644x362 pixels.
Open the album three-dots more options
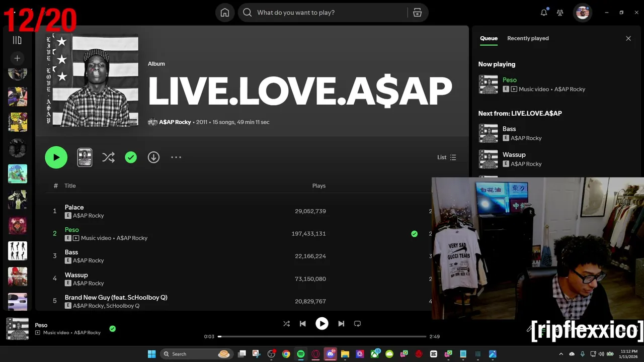(x=176, y=157)
